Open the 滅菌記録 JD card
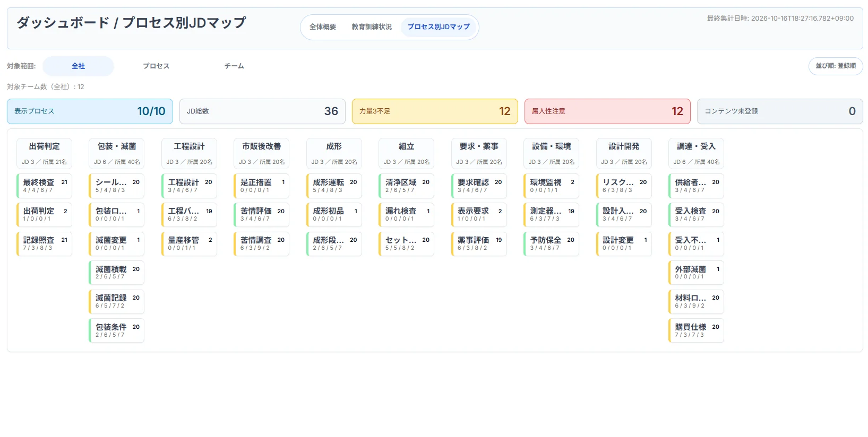This screenshot has width=868, height=437. point(117,302)
